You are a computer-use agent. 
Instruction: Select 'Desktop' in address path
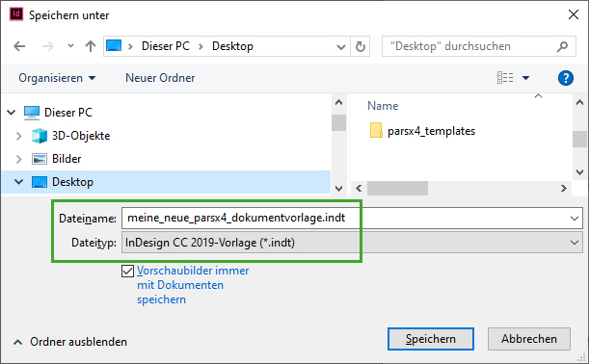point(232,46)
